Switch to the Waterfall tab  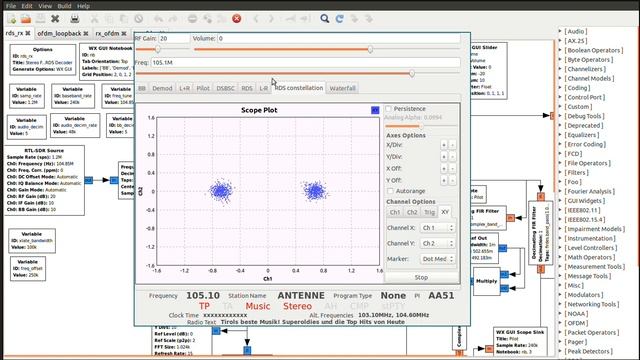tap(342, 88)
